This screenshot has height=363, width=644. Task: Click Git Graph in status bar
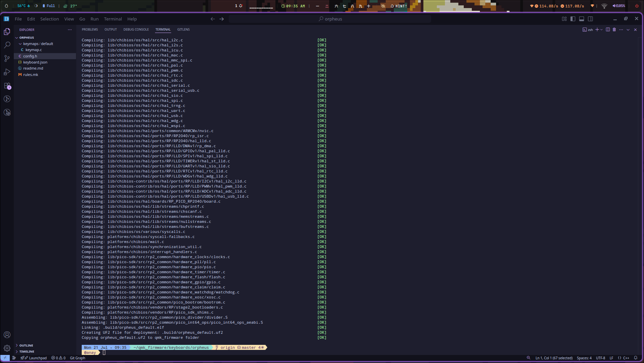coord(77,358)
